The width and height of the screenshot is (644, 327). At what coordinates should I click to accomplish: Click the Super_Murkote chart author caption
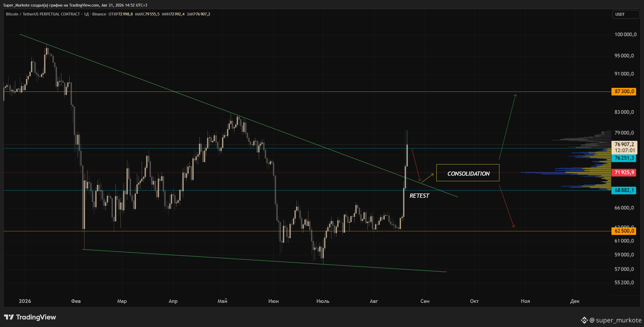pos(75,5)
